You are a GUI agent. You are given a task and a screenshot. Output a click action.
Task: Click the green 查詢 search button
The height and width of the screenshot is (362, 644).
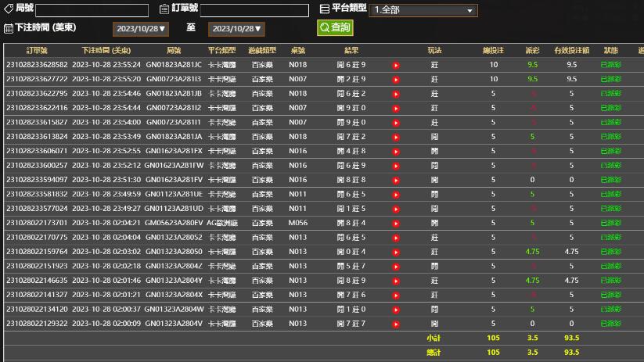tap(335, 27)
